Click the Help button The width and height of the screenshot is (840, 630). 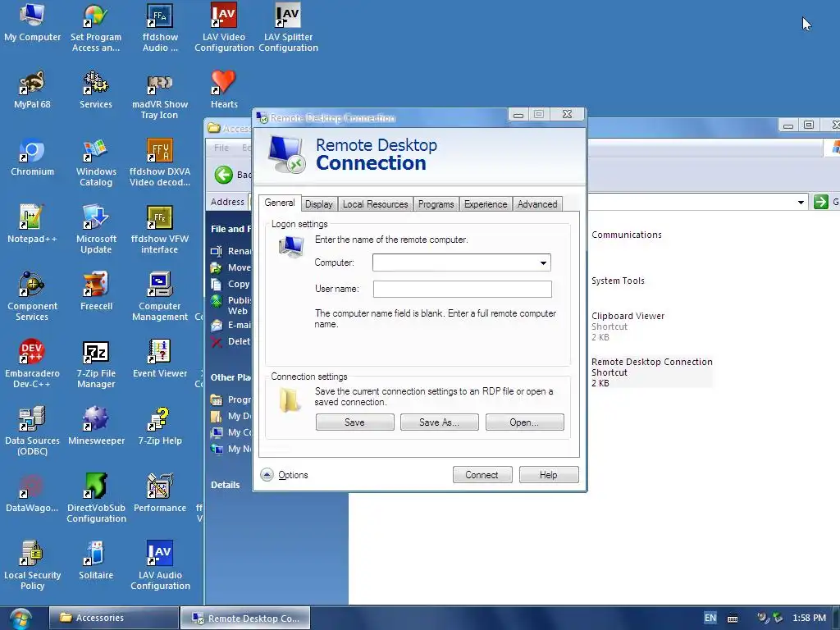pyautogui.click(x=549, y=475)
